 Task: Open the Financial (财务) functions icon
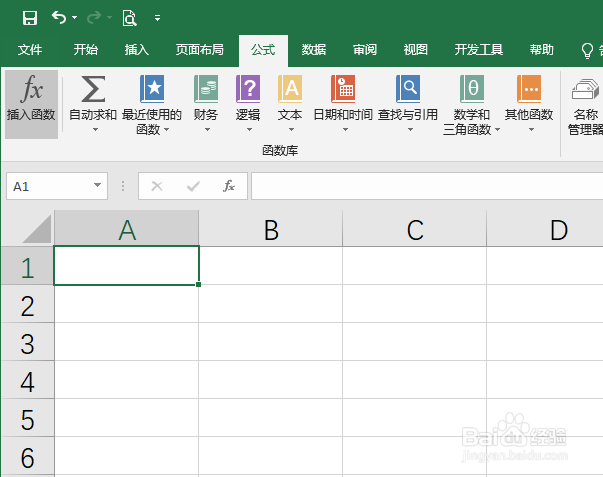point(206,90)
